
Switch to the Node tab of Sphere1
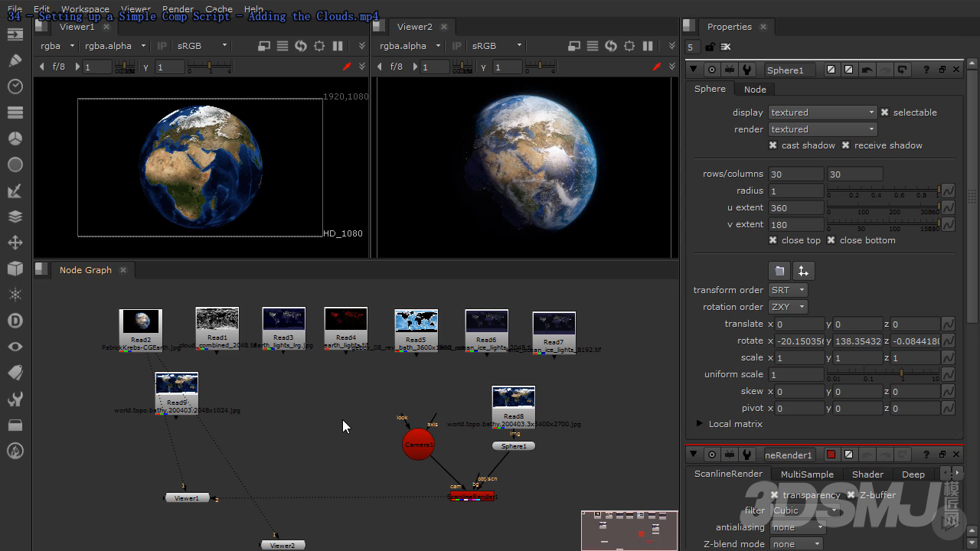[755, 89]
